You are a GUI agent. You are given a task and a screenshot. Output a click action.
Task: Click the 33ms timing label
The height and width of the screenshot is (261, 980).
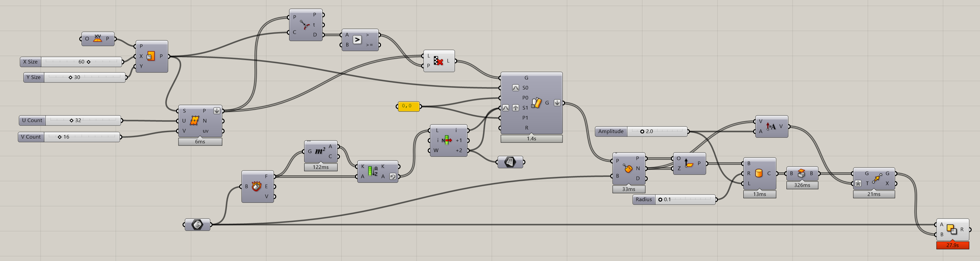click(x=629, y=189)
